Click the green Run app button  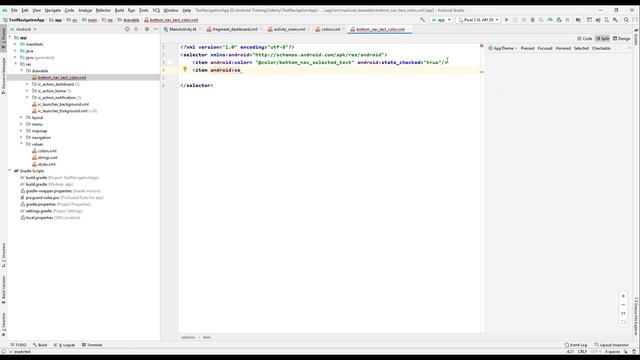pos(507,20)
